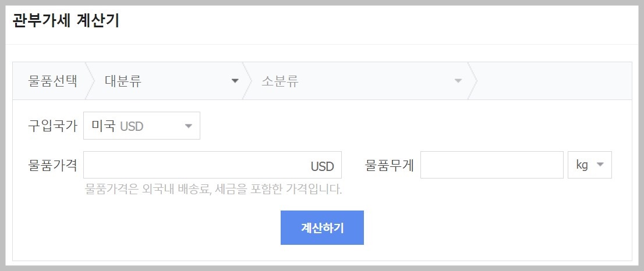Click the arrow icon beside 미국 USD
Viewport: 644px width, 271px height.
[188, 126]
